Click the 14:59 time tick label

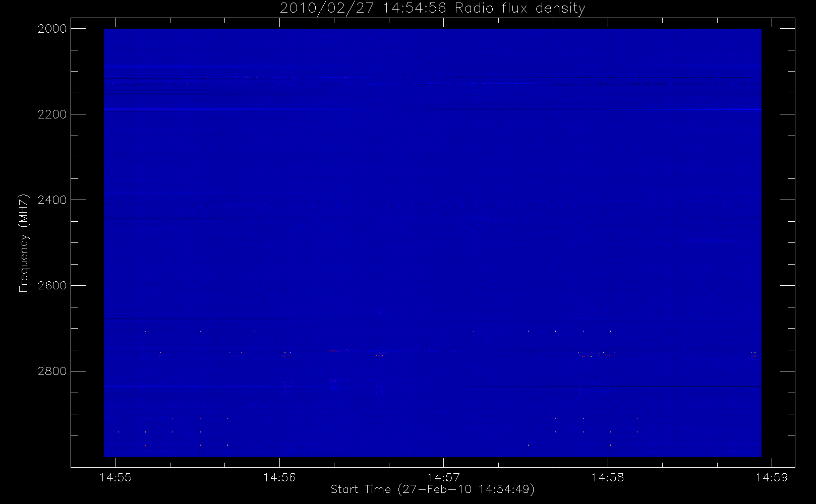772,477
